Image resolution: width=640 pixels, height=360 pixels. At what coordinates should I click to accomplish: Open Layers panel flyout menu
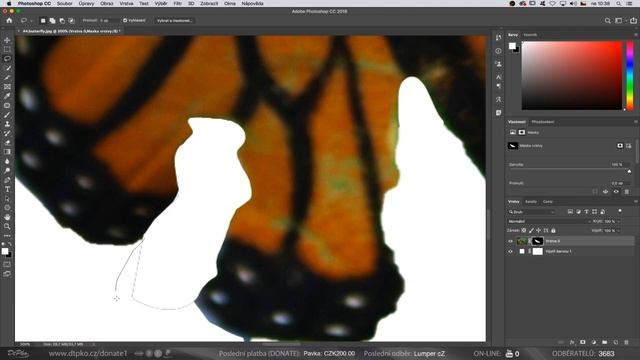coord(636,202)
